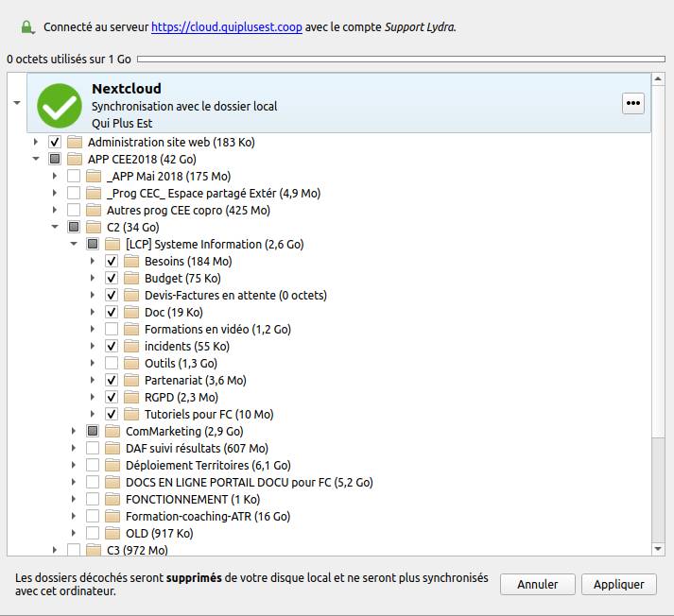The height and width of the screenshot is (616, 674).
Task: Click the folder icon of Tutoriels pour FC
Action: [x=131, y=414]
